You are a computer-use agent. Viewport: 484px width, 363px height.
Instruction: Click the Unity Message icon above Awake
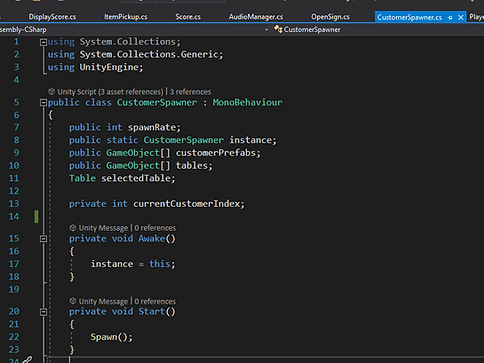pos(73,228)
